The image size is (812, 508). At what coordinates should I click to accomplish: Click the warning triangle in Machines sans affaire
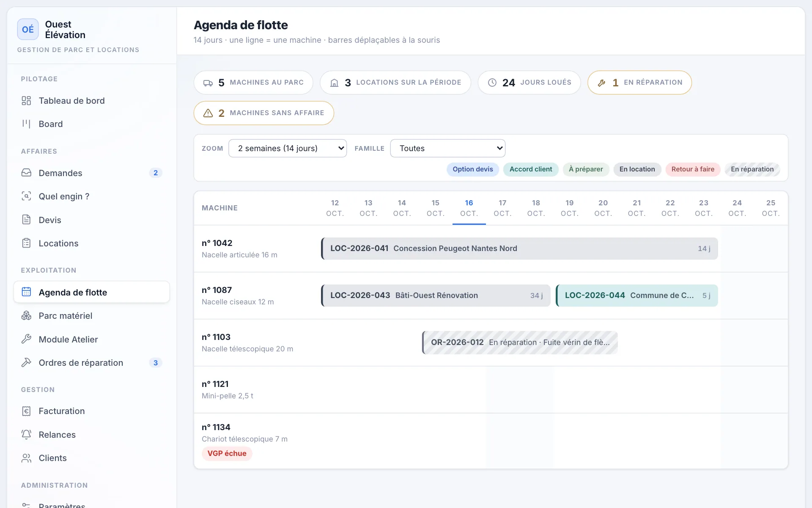coord(208,113)
